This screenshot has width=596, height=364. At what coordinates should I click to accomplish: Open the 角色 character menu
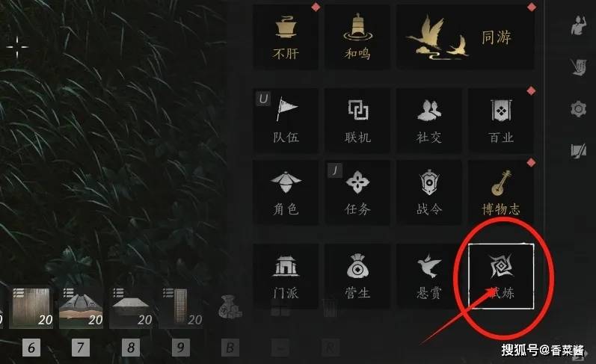tap(286, 192)
